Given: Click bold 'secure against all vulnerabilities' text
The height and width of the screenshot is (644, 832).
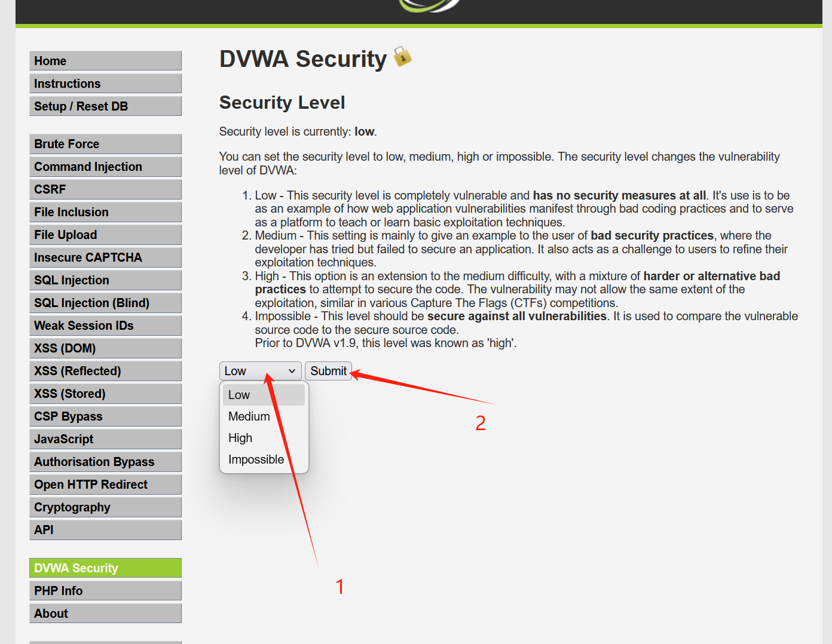Looking at the screenshot, I should click(x=517, y=316).
